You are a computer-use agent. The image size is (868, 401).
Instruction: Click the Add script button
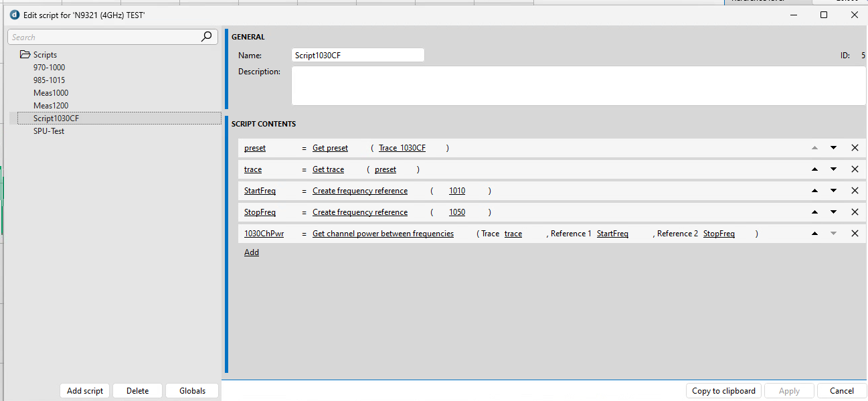click(x=85, y=391)
